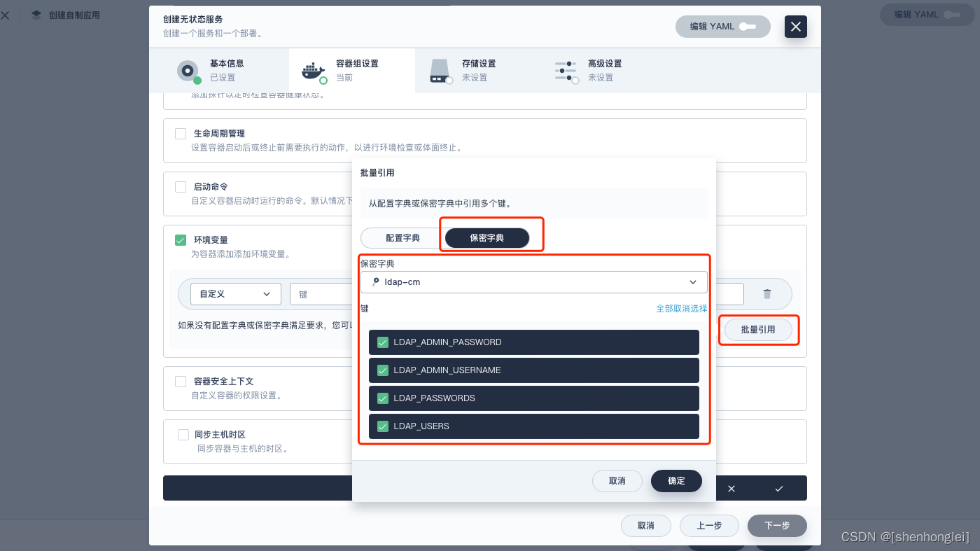Click the advanced settings sliders icon
Viewport: 980px width, 551px height.
(565, 70)
